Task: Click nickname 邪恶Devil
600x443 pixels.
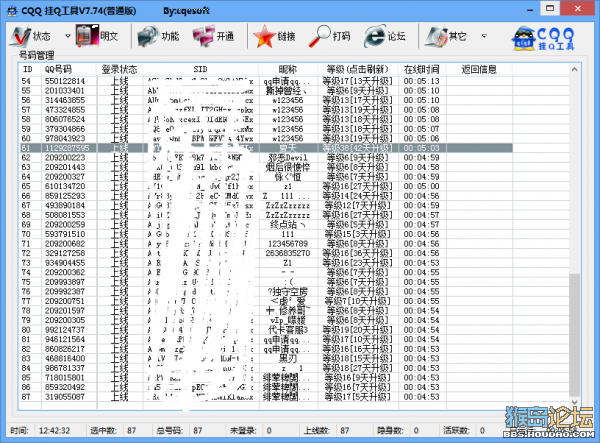Action: 288,158
